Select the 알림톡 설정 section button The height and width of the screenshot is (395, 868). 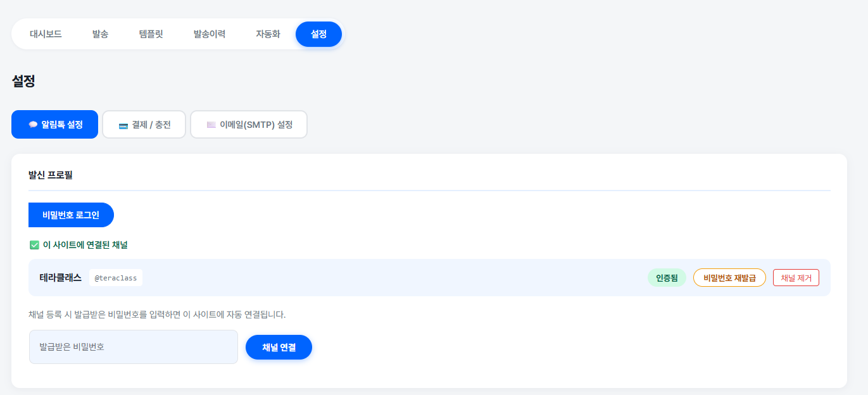tap(54, 124)
